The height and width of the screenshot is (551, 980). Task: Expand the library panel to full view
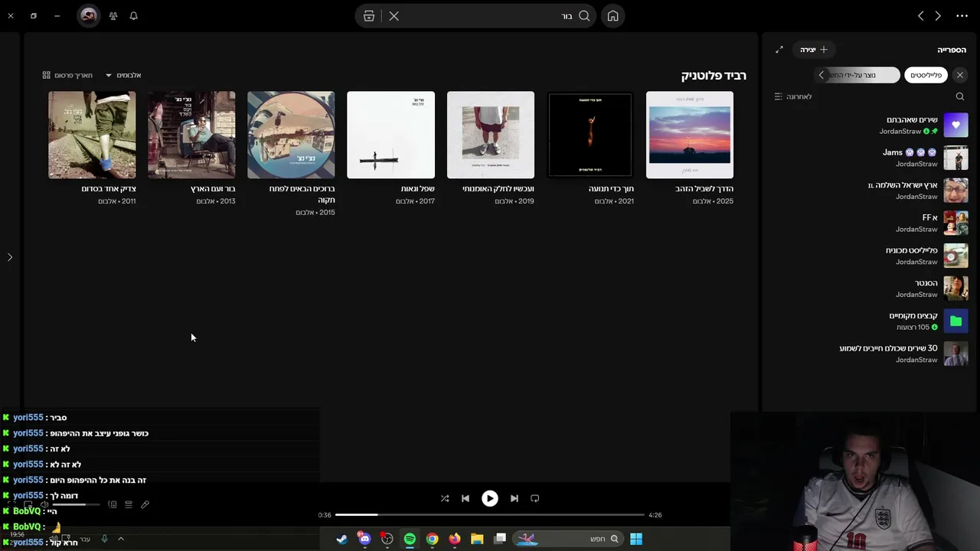tap(779, 50)
